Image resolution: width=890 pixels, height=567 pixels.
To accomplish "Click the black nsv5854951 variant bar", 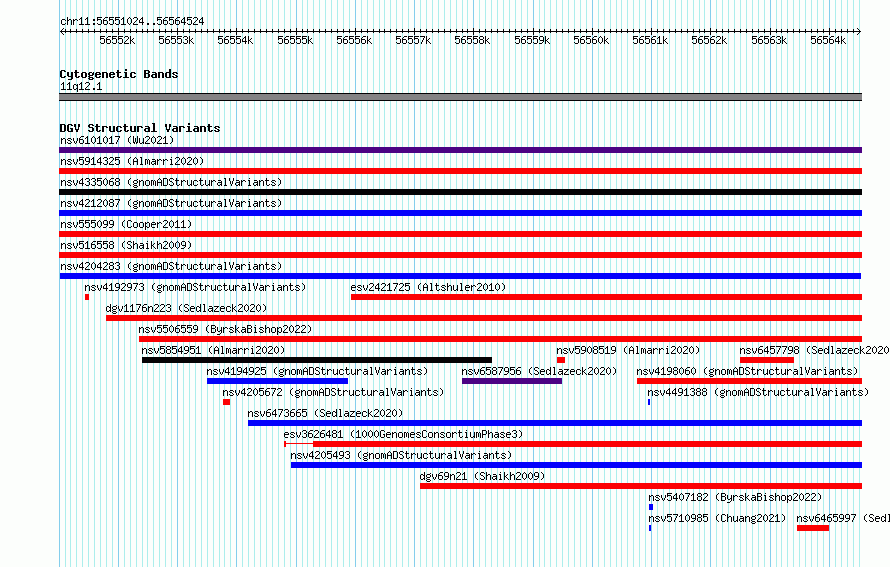I will tap(317, 360).
